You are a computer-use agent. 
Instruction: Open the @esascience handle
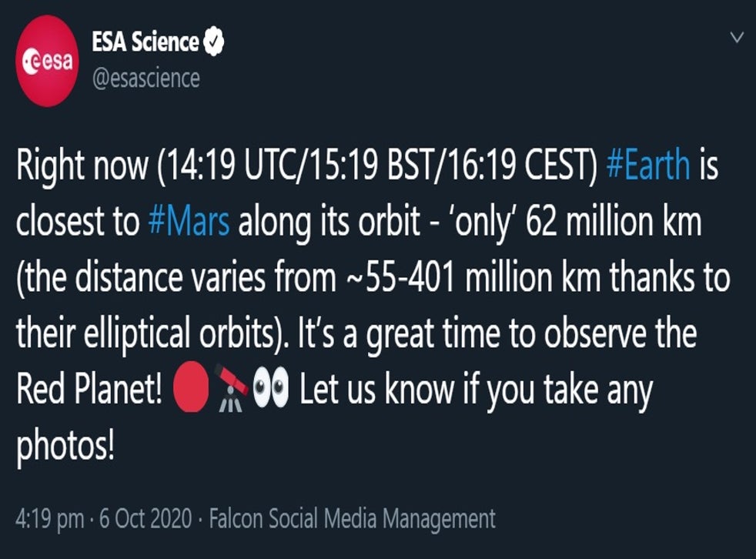click(x=146, y=78)
